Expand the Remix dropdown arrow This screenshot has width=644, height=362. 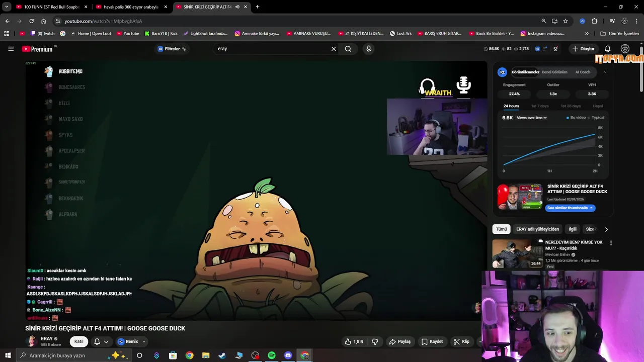(x=144, y=342)
